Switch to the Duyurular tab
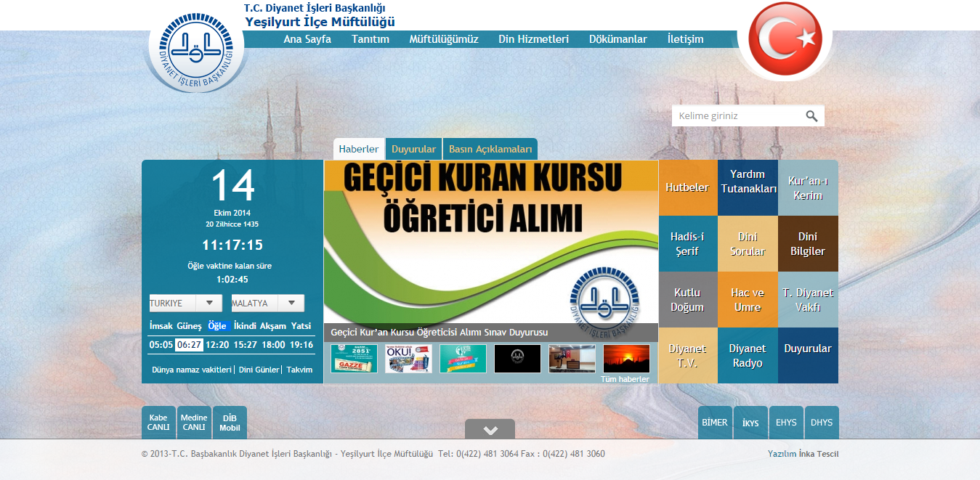The height and width of the screenshot is (480, 980). (413, 150)
